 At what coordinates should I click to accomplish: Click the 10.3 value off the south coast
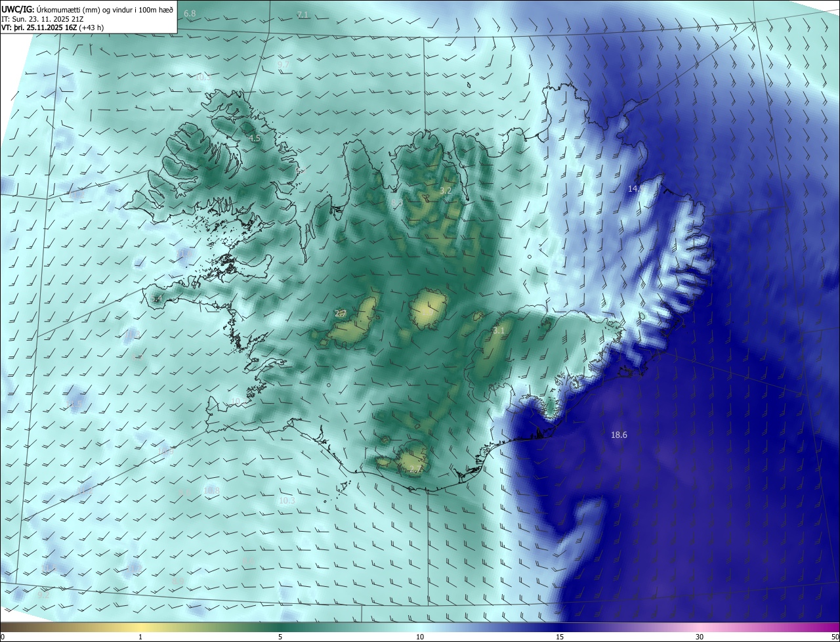click(x=287, y=500)
